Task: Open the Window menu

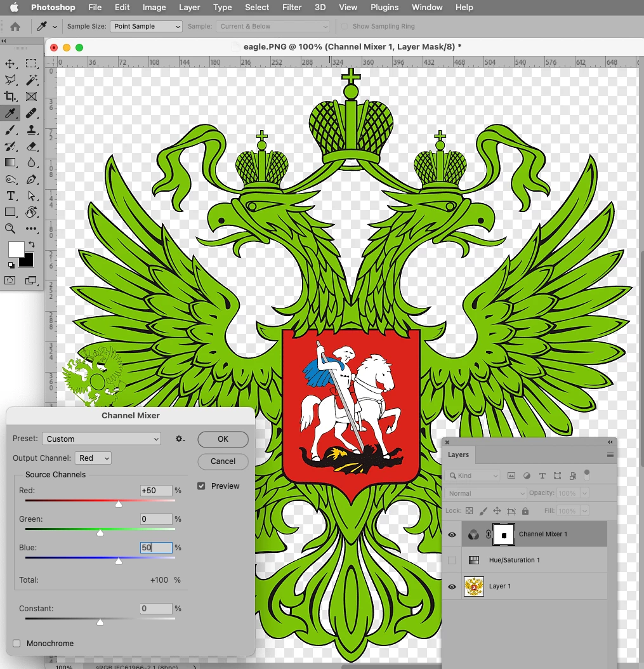Action: [427, 7]
